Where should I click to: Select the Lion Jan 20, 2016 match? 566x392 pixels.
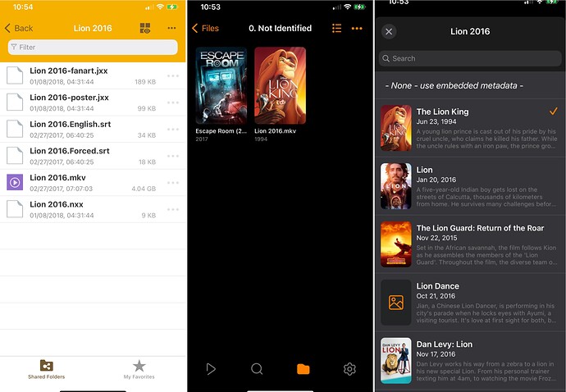470,186
